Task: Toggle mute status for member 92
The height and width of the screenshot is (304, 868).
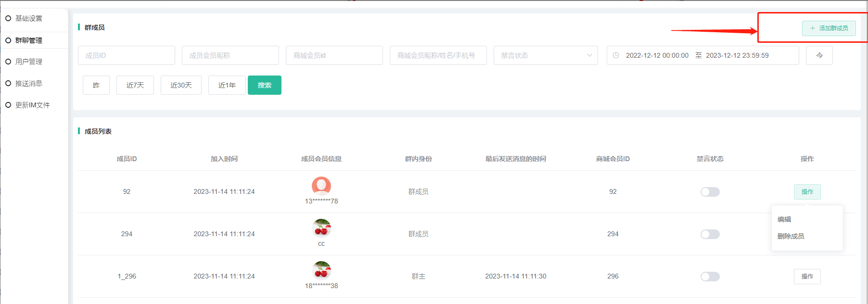Action: click(x=710, y=192)
